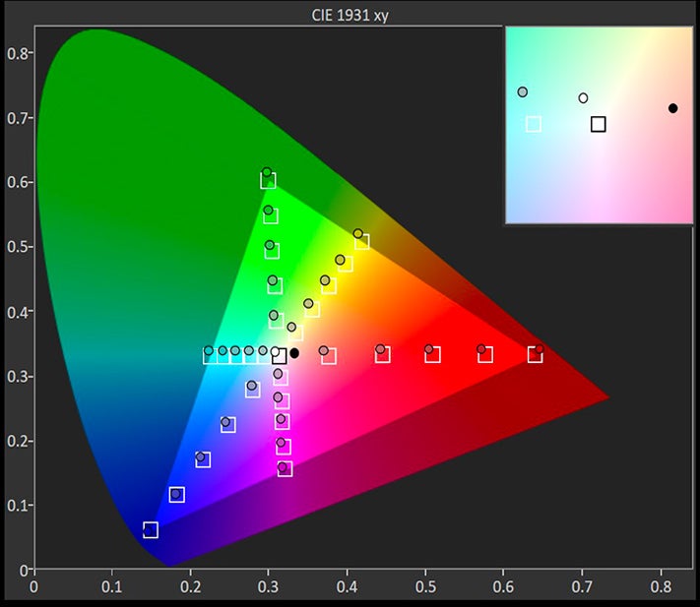The height and width of the screenshot is (607, 700).
Task: Click the x-axis label "0.8"
Action: [661, 587]
